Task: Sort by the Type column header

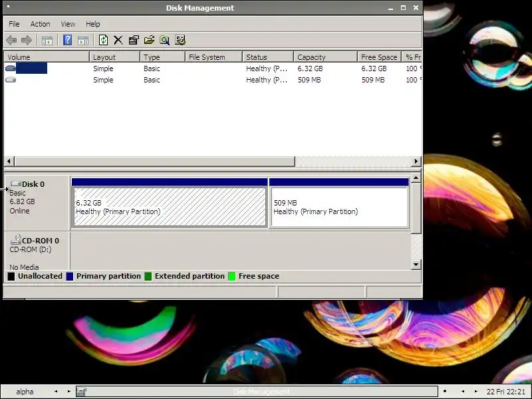Action: pos(162,57)
